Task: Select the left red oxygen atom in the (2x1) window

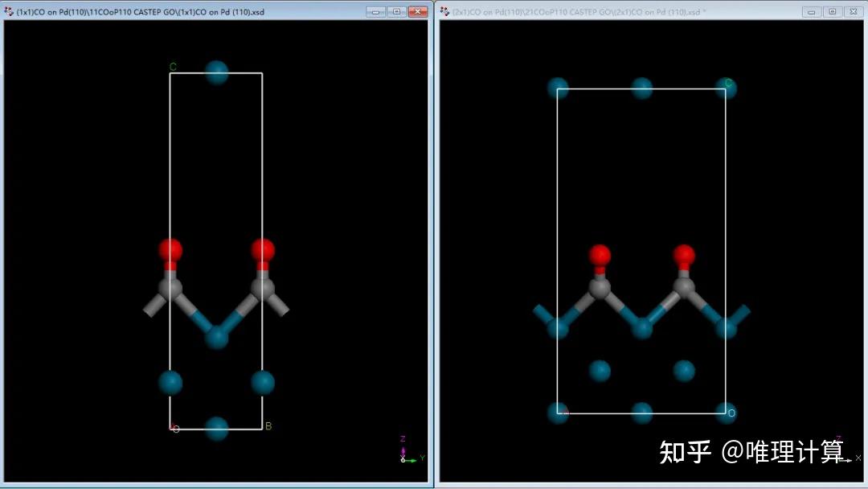Action: [x=600, y=255]
